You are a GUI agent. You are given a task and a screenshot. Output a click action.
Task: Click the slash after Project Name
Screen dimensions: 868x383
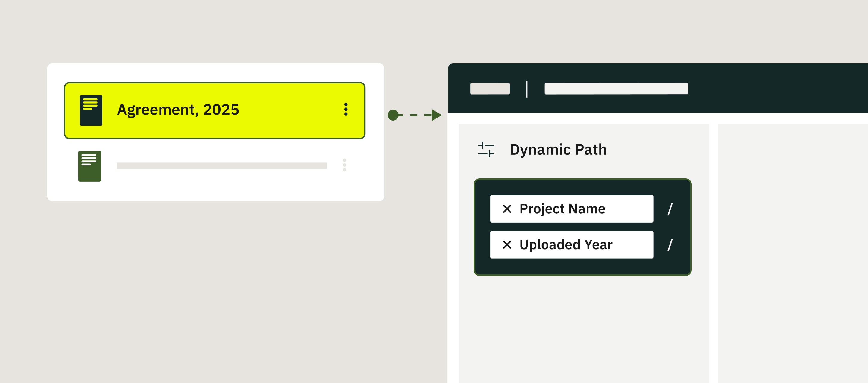(670, 209)
